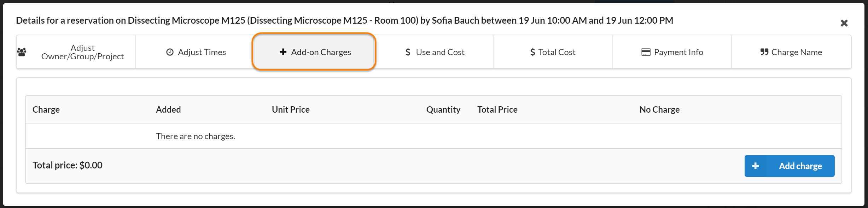868x208 pixels.
Task: Click the clock icon beside Adjust Times
Action: pos(170,52)
